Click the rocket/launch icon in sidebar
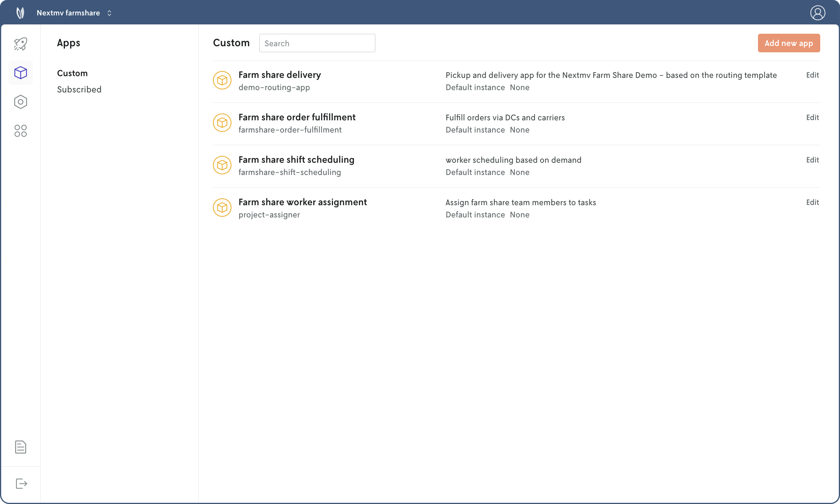The image size is (840, 504). tap(20, 44)
